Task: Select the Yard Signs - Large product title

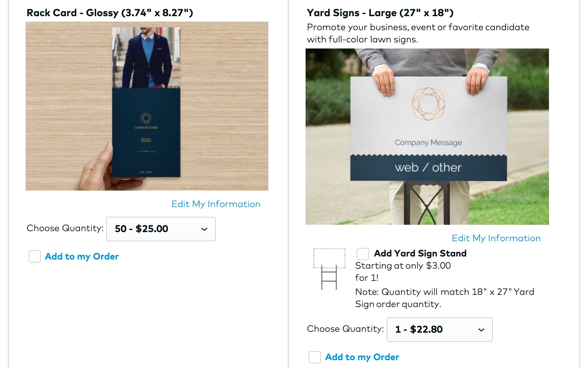Action: (x=380, y=13)
